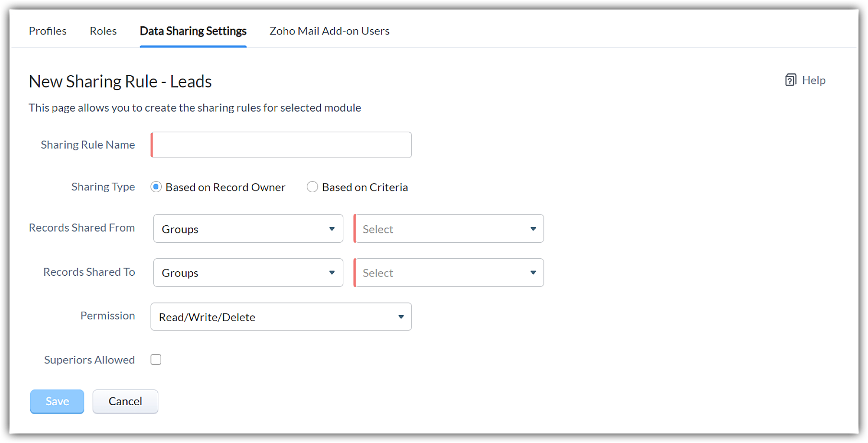Open the Records Shared To Groups dropdown
Screen dimensions: 868x443
point(248,273)
